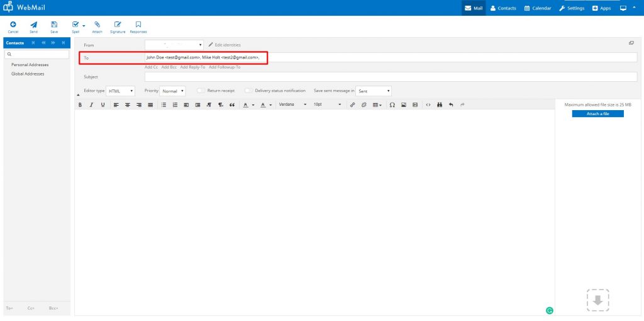
Task: Open the Signature tool
Action: point(117,25)
